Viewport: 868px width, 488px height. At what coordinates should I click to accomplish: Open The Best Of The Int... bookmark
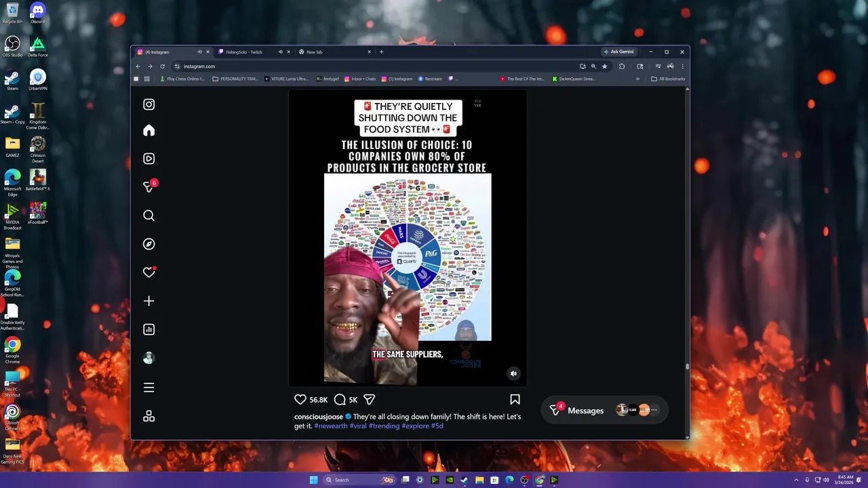[522, 79]
